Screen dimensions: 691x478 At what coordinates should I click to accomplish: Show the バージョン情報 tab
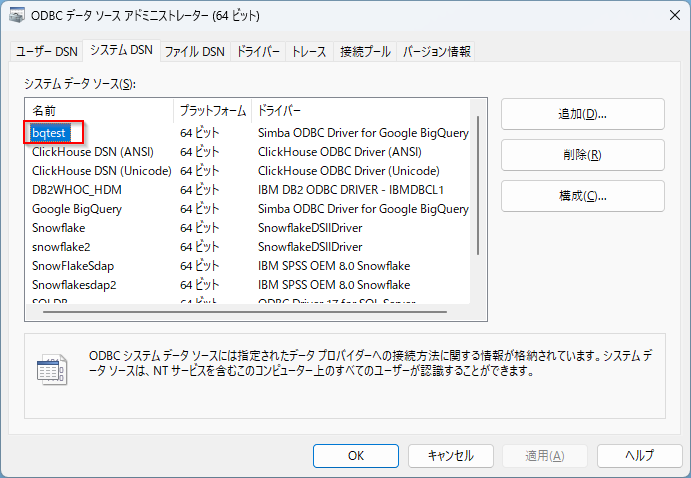(436, 52)
